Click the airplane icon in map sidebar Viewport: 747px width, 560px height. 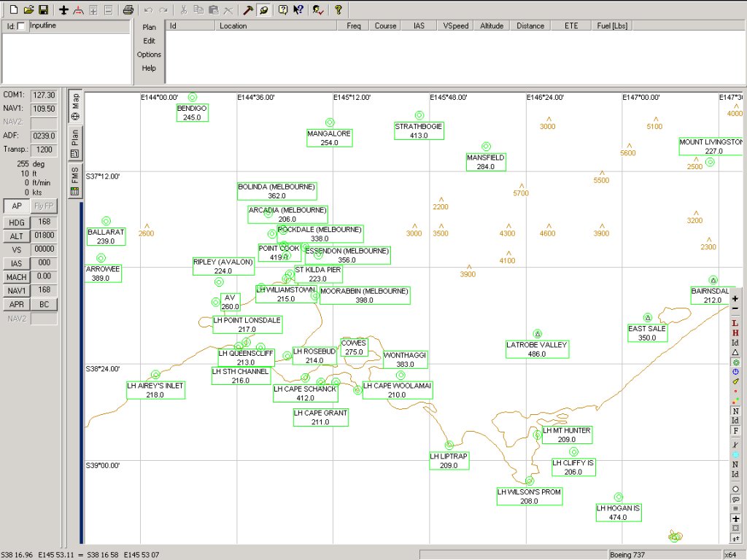coord(735,518)
